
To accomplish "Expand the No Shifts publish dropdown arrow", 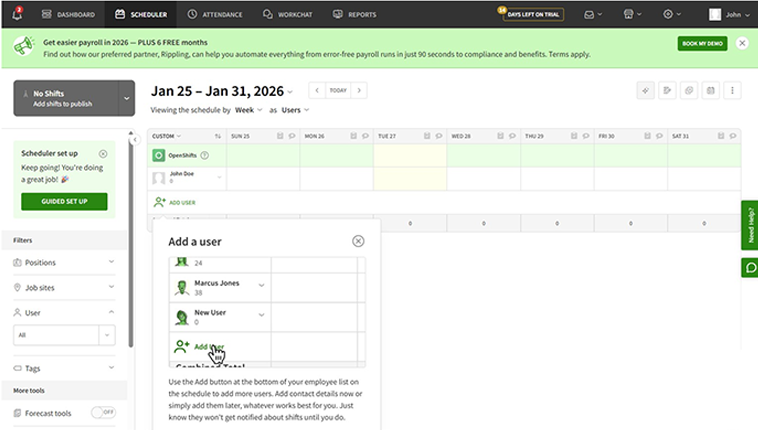I will tap(127, 98).
